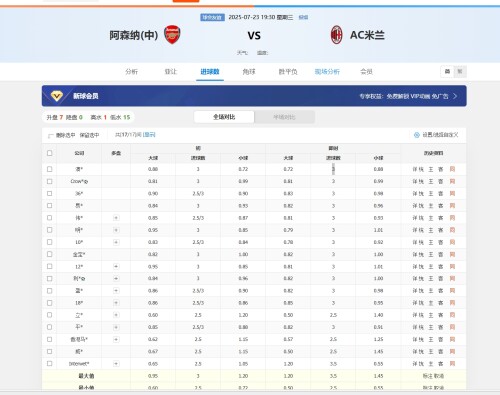Screen dimensions: 500x395
Task: Click the VIP diamond badge icon
Action: (x=57, y=96)
